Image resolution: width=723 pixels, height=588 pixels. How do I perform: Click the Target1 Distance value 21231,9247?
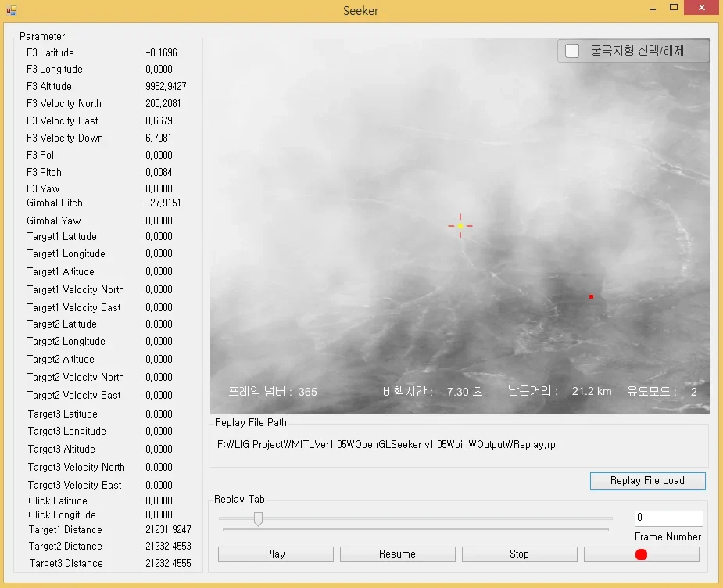(168, 529)
